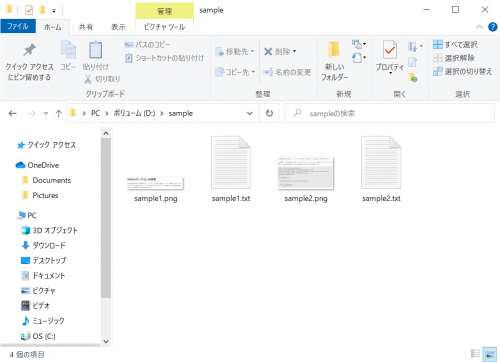Select the sample1.txt file

pos(231,169)
